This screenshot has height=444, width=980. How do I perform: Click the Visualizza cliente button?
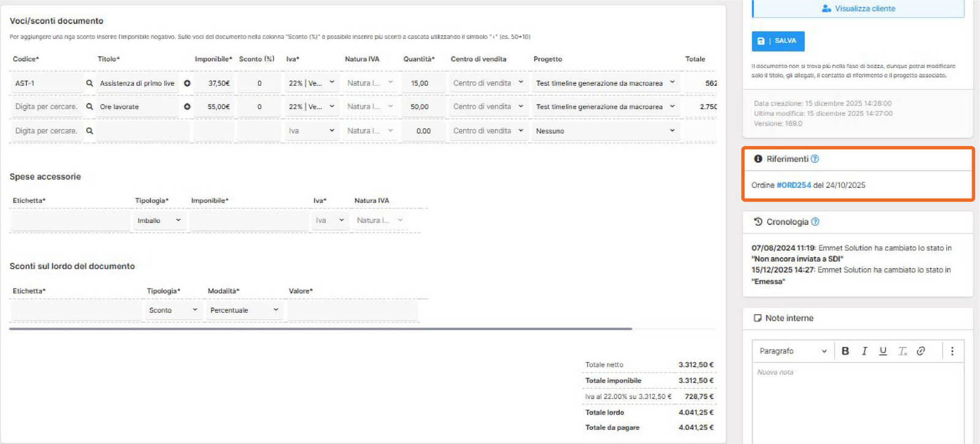[858, 9]
